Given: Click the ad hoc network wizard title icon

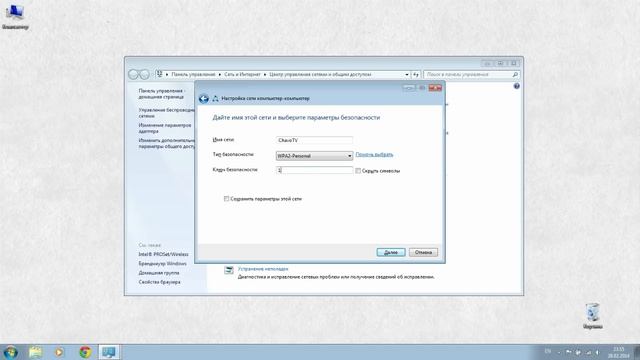Looking at the screenshot, I should pyautogui.click(x=215, y=99).
